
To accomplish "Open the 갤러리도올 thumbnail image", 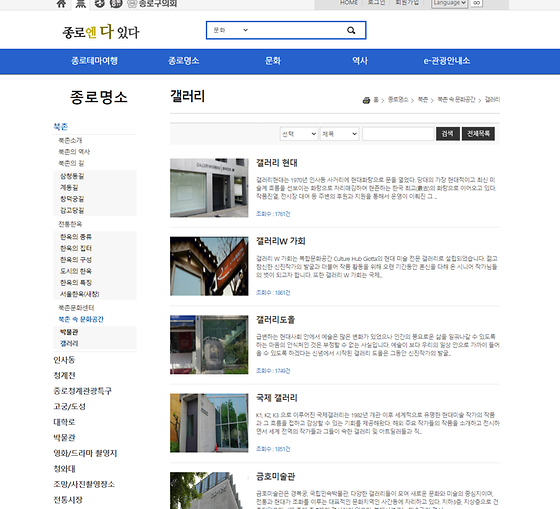I will [209, 345].
